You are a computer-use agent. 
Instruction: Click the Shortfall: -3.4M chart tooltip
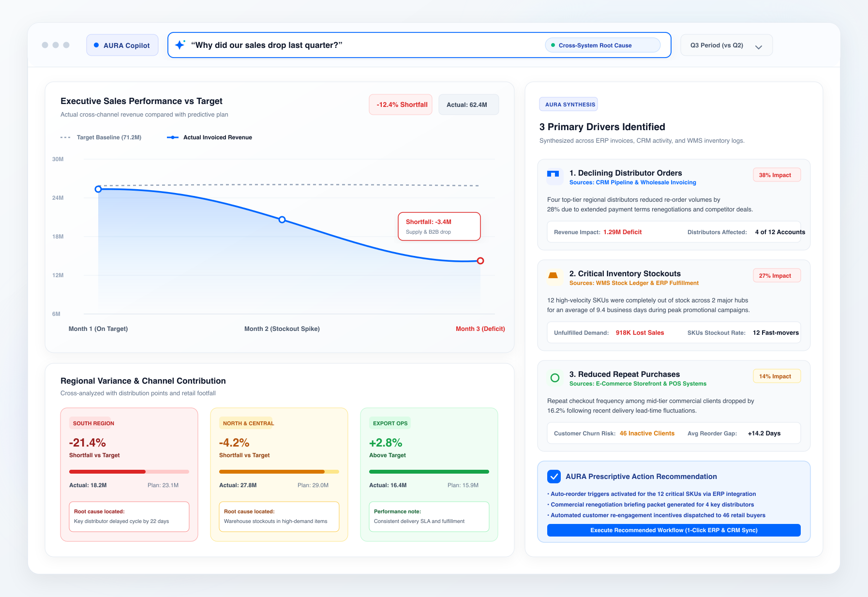pos(439,226)
